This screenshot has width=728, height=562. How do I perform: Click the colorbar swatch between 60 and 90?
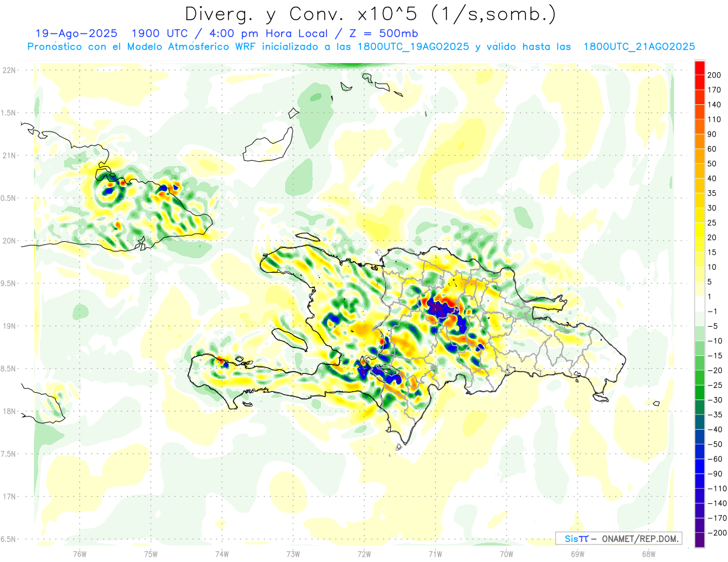pos(699,141)
